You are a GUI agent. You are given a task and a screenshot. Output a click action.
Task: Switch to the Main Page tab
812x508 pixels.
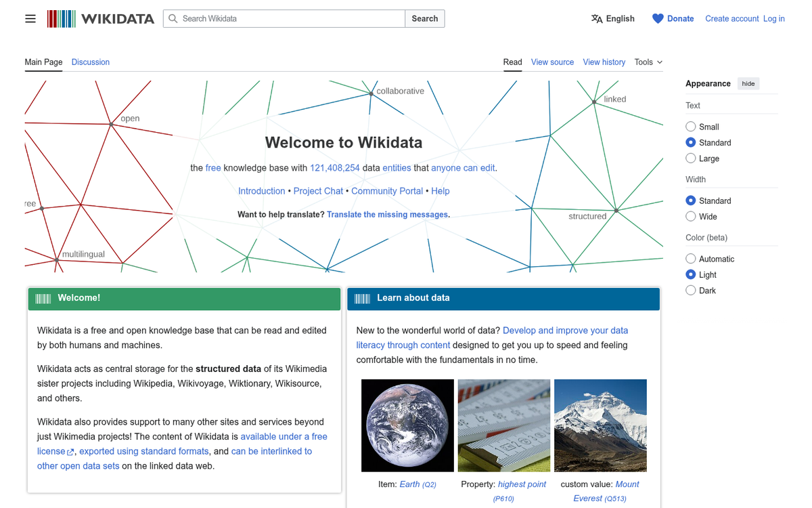[x=43, y=62]
